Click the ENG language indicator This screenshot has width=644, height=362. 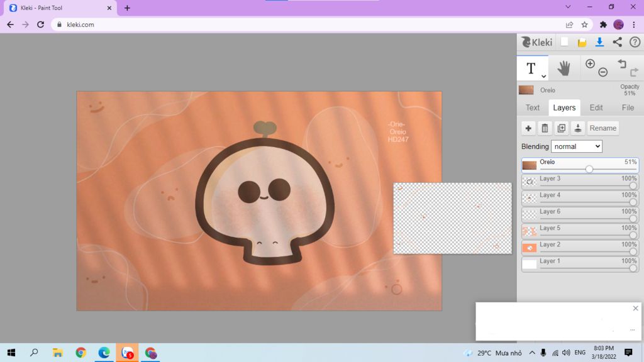click(x=580, y=353)
